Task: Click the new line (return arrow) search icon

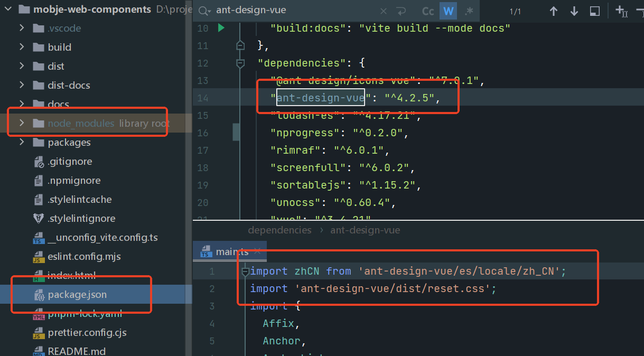Action: point(401,11)
